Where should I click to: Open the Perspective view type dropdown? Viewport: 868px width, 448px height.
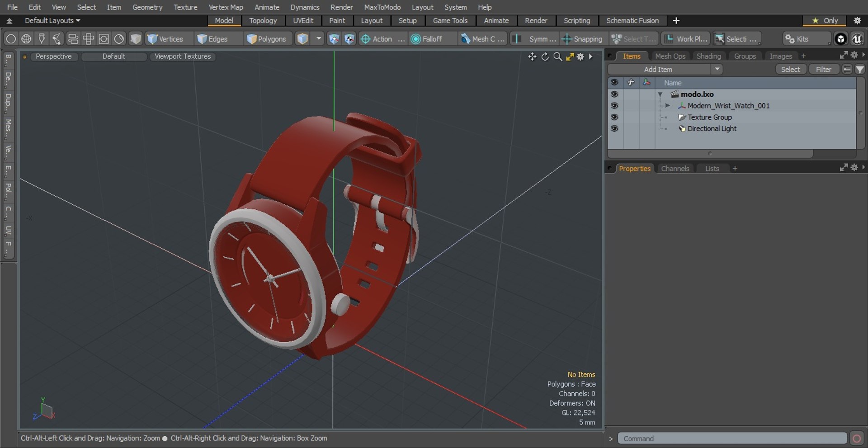pos(53,57)
